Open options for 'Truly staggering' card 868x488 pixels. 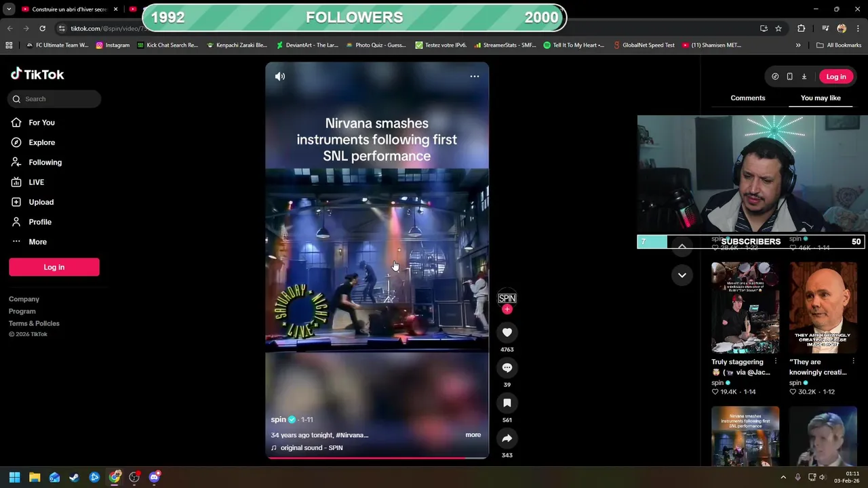click(775, 362)
